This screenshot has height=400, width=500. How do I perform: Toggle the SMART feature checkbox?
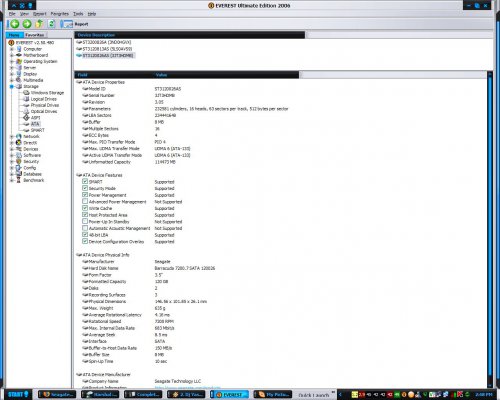point(85,181)
